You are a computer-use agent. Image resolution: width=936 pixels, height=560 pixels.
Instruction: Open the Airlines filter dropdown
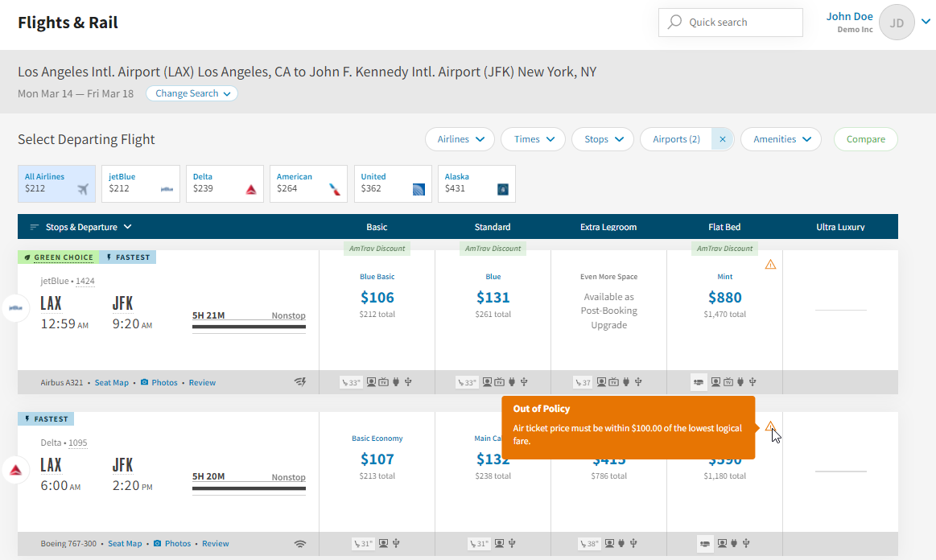click(x=460, y=139)
